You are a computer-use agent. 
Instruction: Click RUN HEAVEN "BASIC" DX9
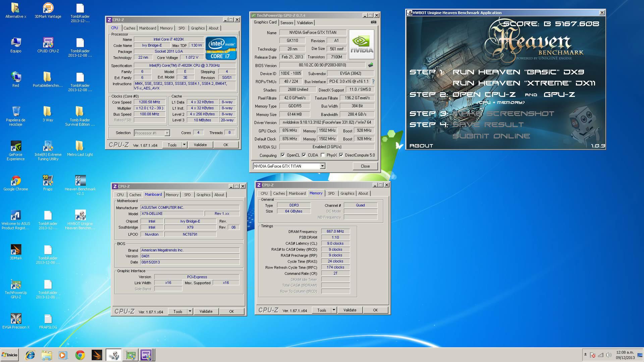click(518, 72)
